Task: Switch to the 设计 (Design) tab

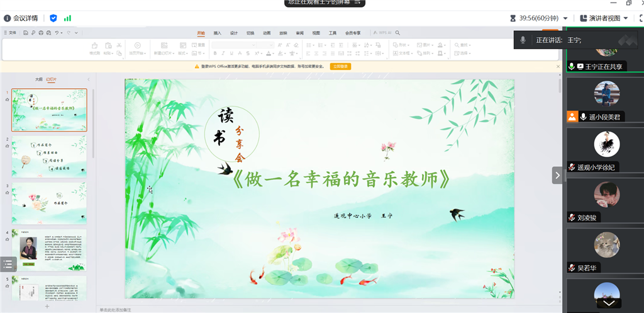Action: 234,33
